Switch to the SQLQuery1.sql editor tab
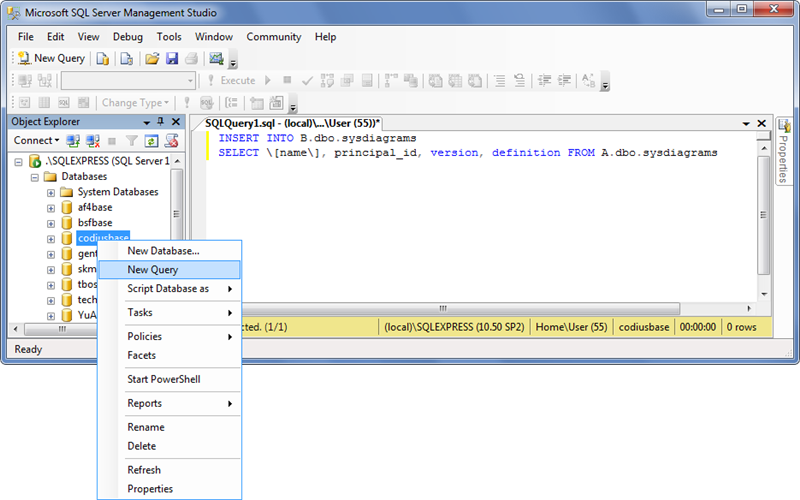 click(x=292, y=121)
